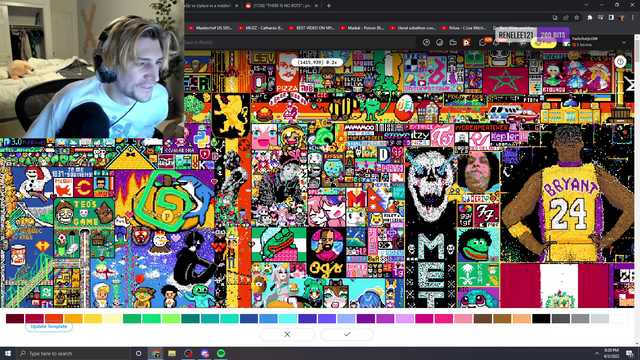
Task: Click the taskbar clock showing 8:20 PM
Action: coord(611,353)
